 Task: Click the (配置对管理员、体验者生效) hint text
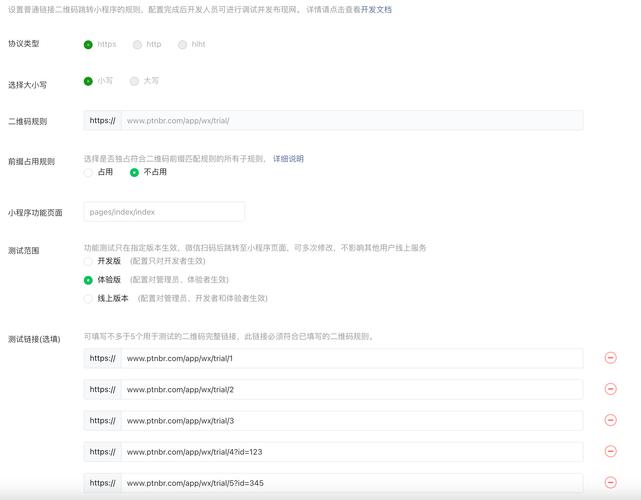tap(179, 280)
